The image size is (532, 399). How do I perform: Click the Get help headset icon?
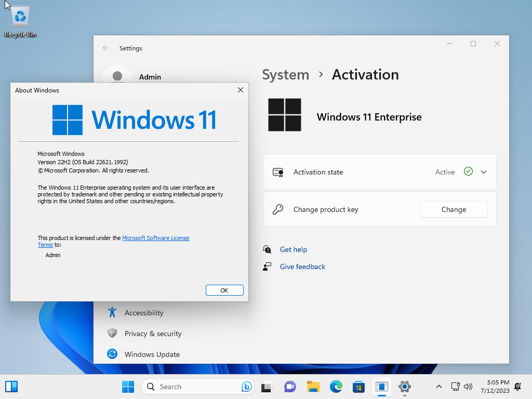pyautogui.click(x=267, y=249)
